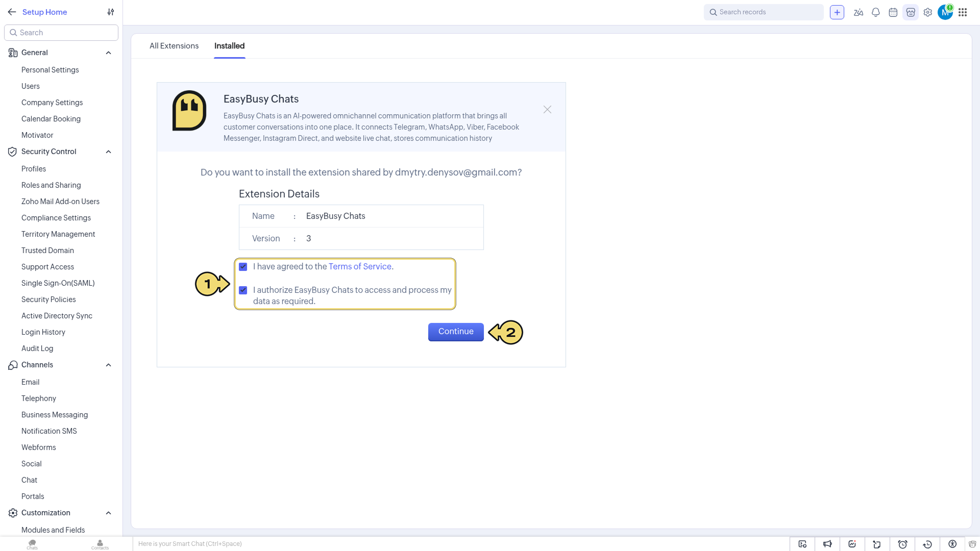This screenshot has height=551, width=980.
Task: Open Users in sidebar
Action: point(31,86)
